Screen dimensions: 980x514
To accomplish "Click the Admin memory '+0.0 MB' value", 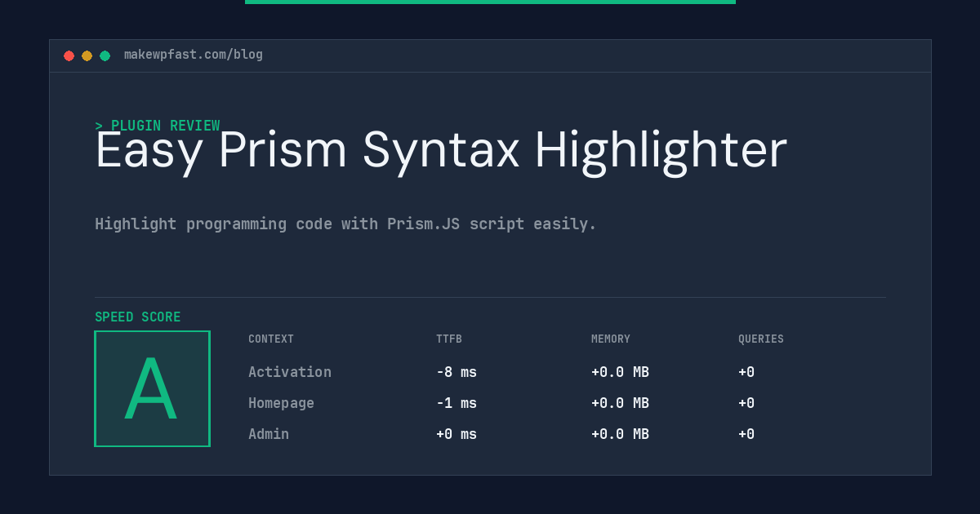I will tap(620, 434).
